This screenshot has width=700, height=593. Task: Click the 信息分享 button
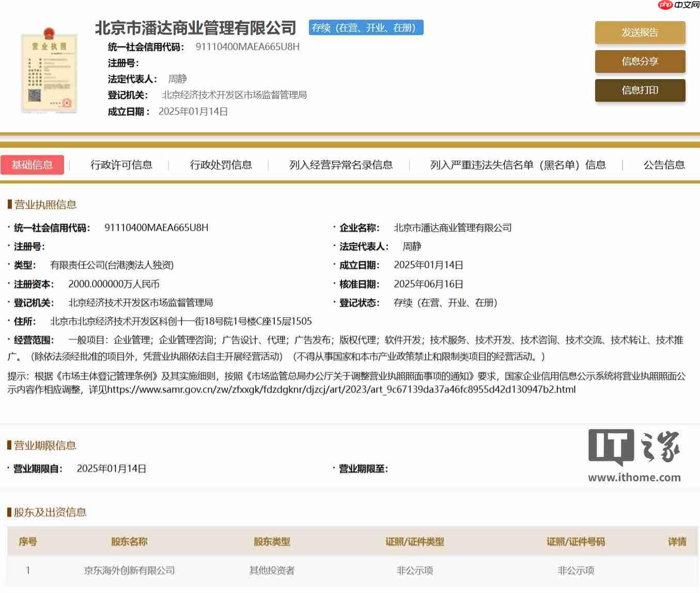tap(640, 61)
